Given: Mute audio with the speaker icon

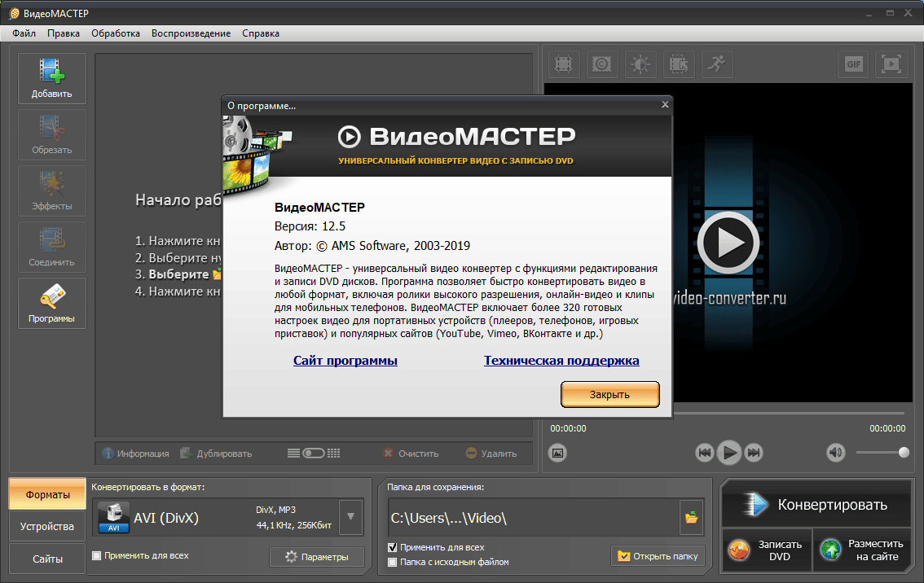Looking at the screenshot, I should pos(836,452).
